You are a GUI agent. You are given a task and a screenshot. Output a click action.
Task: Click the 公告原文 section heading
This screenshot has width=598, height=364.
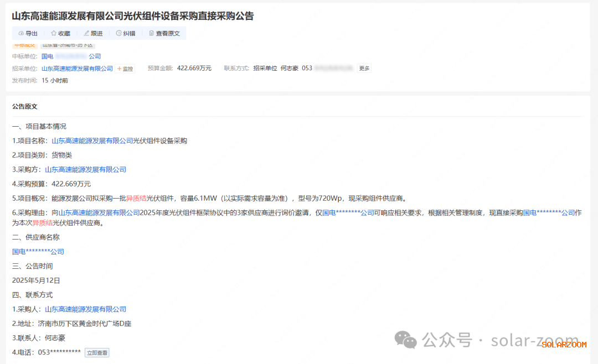(25, 106)
